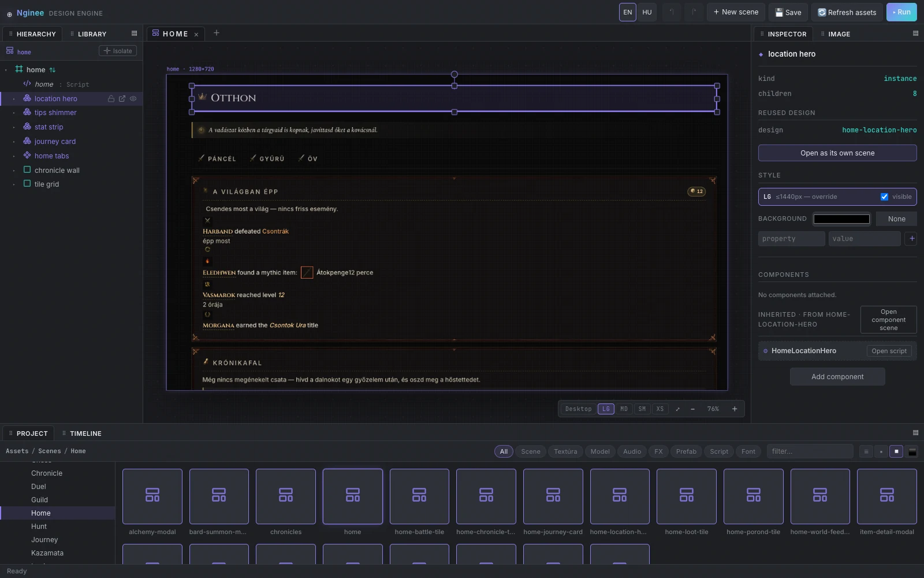
Task: Switch to the IMAGE tab
Action: pos(836,34)
